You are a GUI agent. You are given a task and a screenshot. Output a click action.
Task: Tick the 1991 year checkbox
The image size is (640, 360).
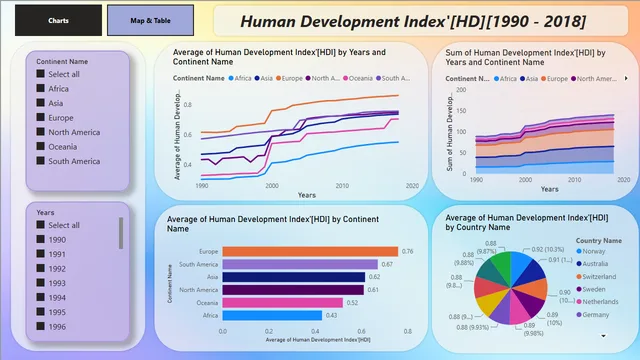40,253
